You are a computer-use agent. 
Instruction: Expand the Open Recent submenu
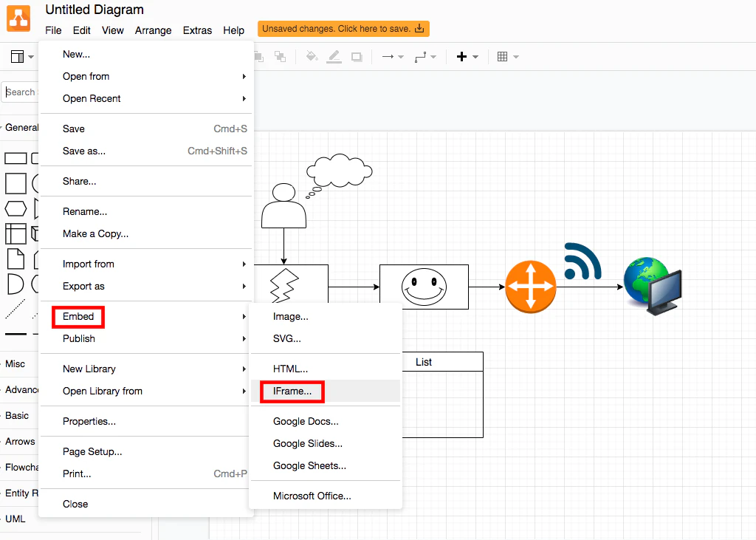[x=145, y=98]
